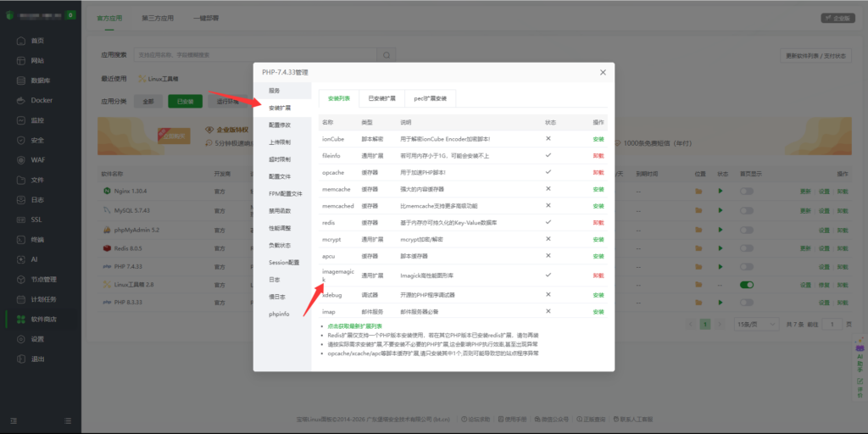
Task: Toggle 首页显示 for Redis row
Action: 746,248
